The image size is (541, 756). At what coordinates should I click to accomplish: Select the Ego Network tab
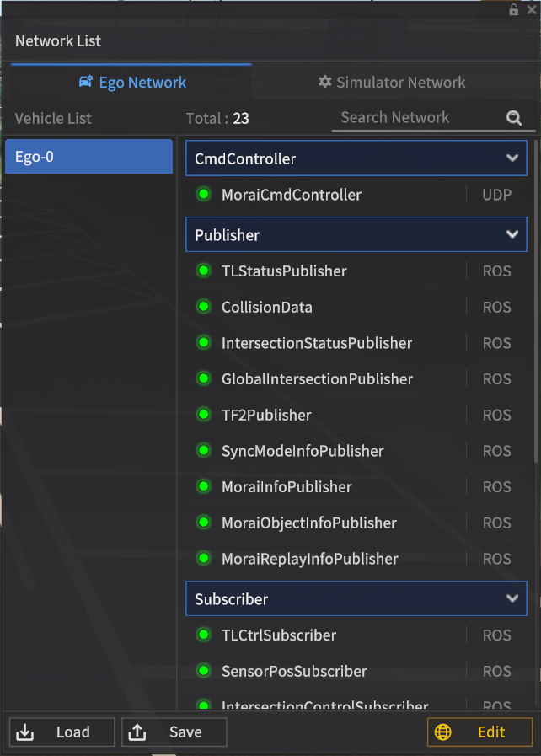coord(131,82)
